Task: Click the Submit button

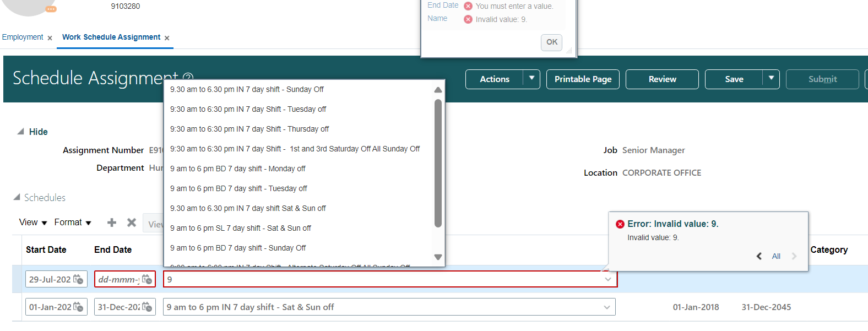Action: coord(822,79)
